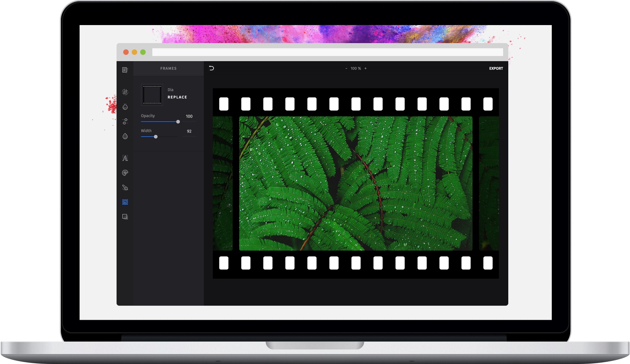Click the Opacity value field showing 100

click(189, 116)
